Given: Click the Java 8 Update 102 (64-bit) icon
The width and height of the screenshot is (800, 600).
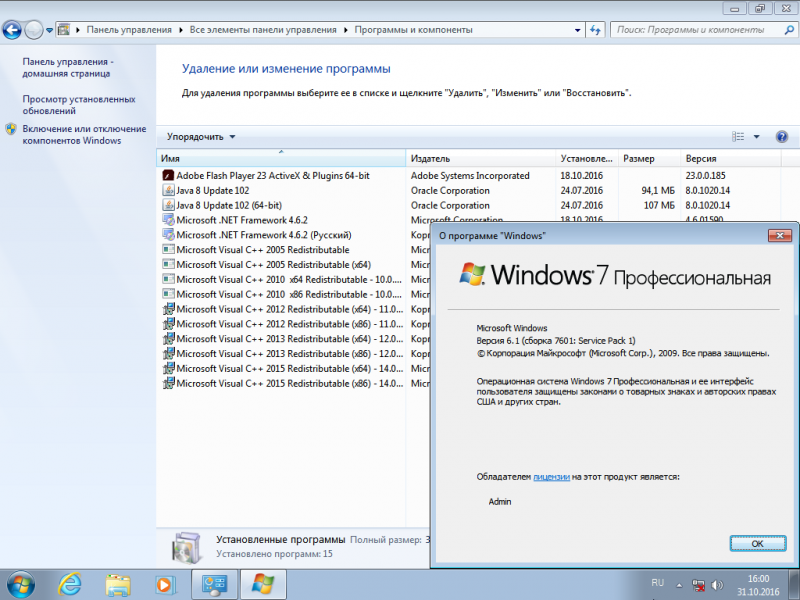Looking at the screenshot, I should pyautogui.click(x=168, y=205).
